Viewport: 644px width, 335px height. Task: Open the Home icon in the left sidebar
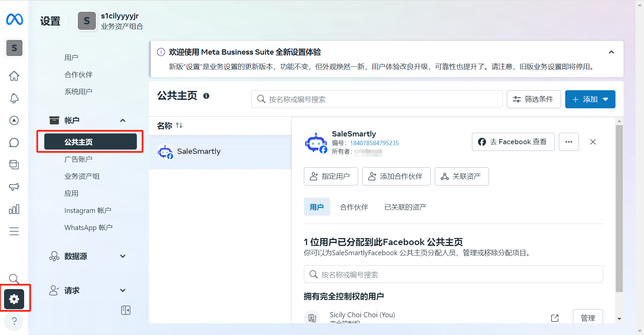[x=14, y=76]
